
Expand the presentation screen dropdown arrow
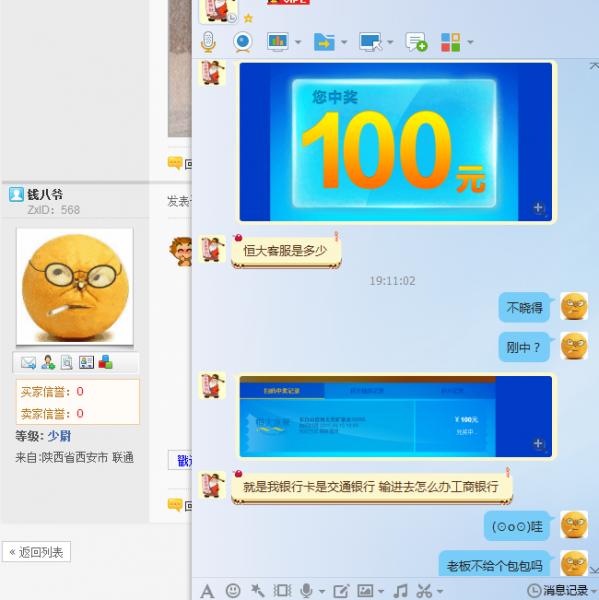coord(298,42)
